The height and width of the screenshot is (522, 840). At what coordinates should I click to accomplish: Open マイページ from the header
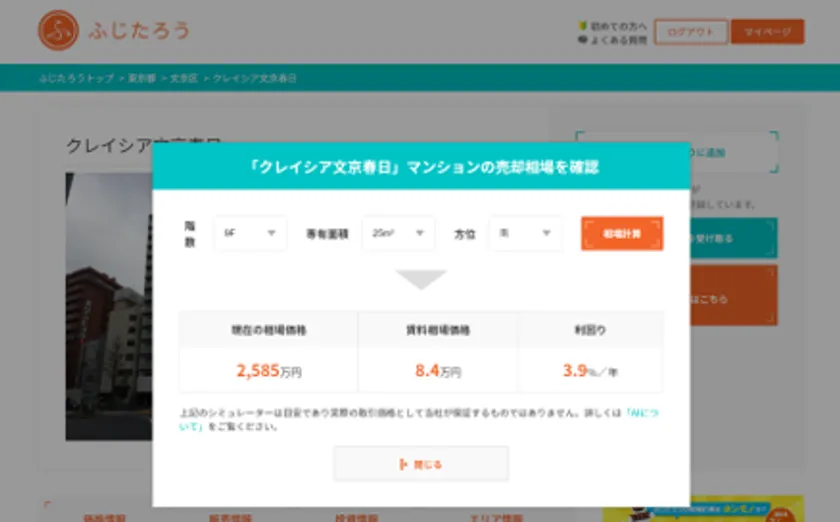(768, 32)
